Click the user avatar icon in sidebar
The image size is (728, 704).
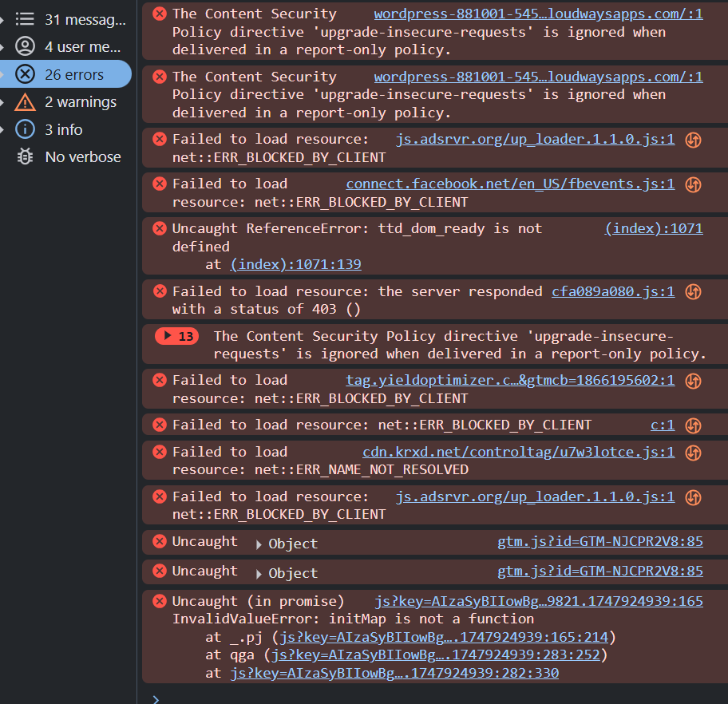coord(25,47)
